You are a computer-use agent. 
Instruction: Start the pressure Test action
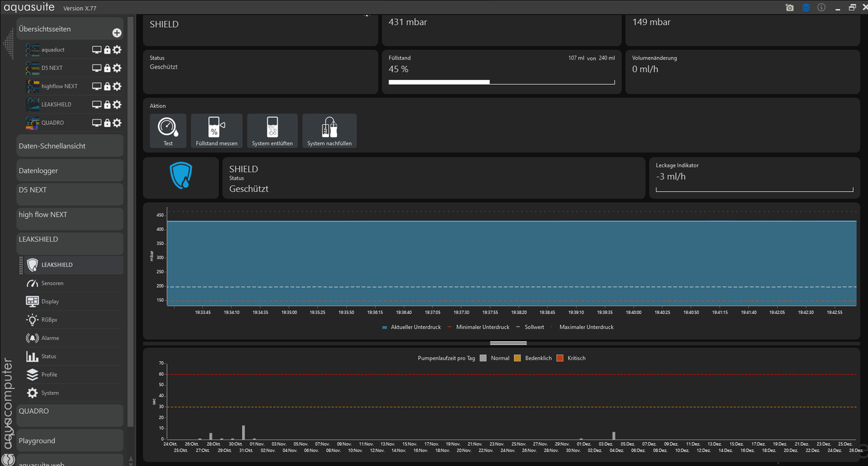(168, 131)
